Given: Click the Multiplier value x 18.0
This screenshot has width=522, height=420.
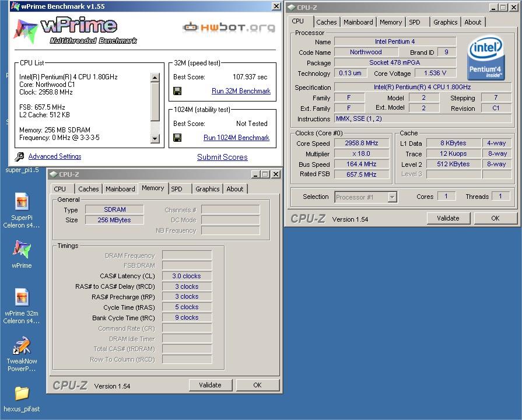Looking at the screenshot, I should tap(362, 153).
